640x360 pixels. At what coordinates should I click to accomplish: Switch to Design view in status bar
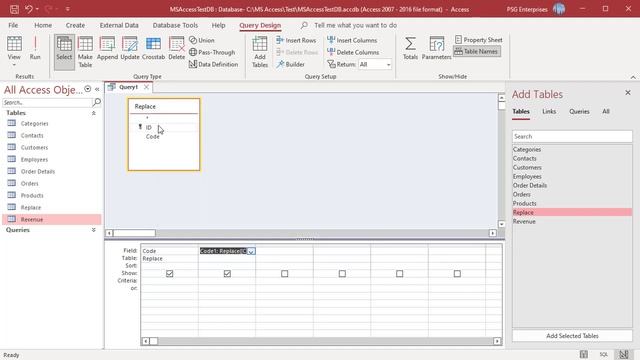click(624, 354)
